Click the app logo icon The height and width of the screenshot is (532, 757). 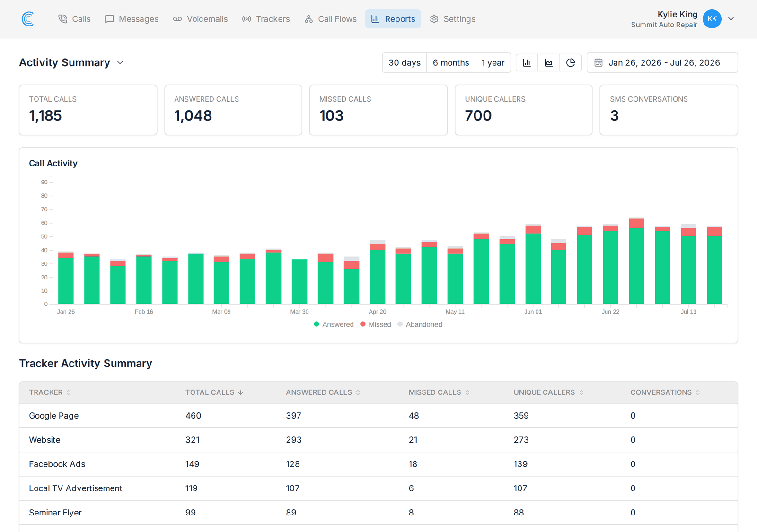tap(28, 19)
